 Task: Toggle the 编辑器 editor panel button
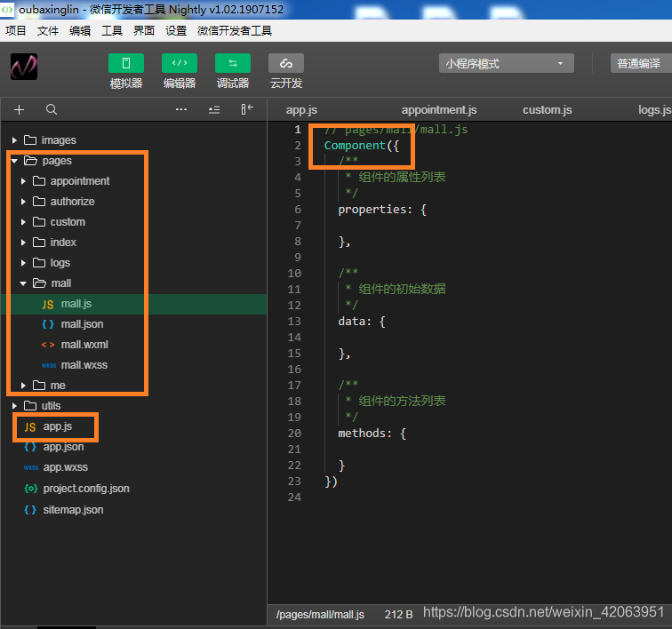pyautogui.click(x=180, y=63)
